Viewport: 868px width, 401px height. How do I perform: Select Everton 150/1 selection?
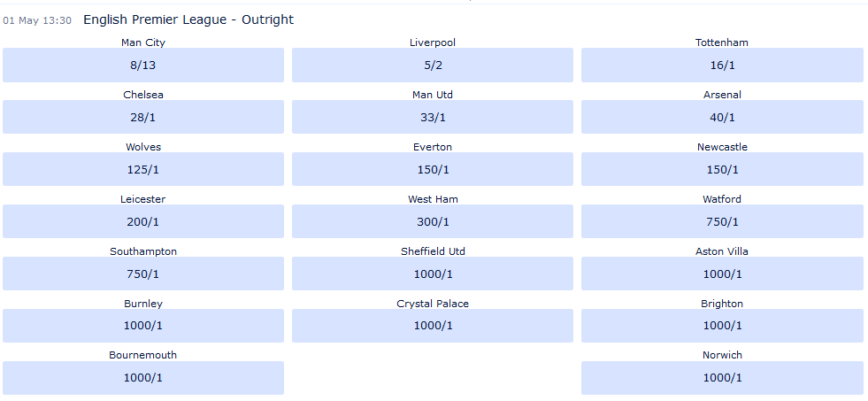coord(433,169)
